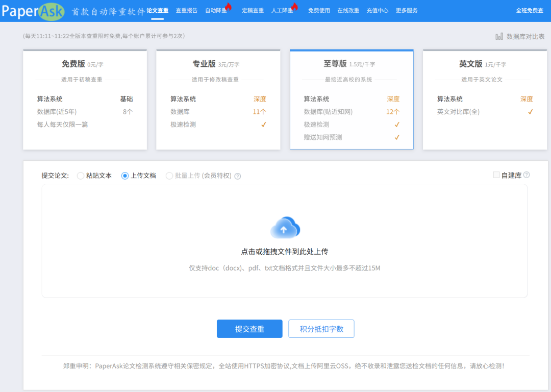
Task: Select the 粘贴文本 radio option
Action: 81,176
